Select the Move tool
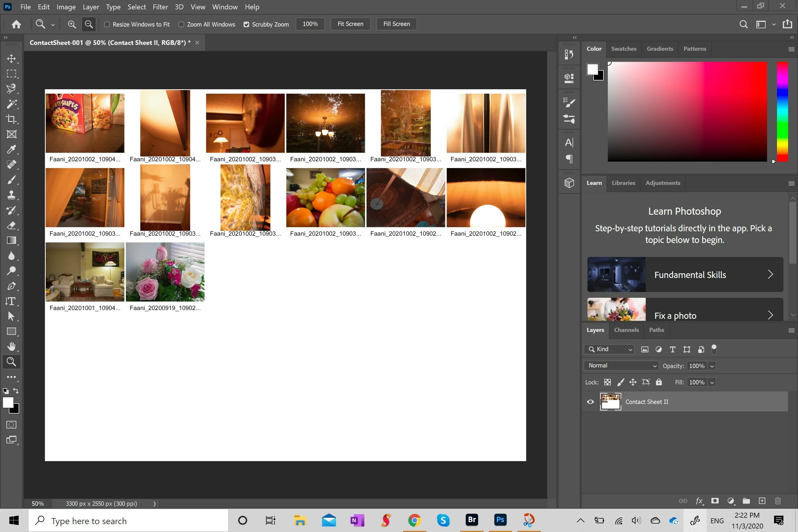798x532 pixels. (11, 58)
